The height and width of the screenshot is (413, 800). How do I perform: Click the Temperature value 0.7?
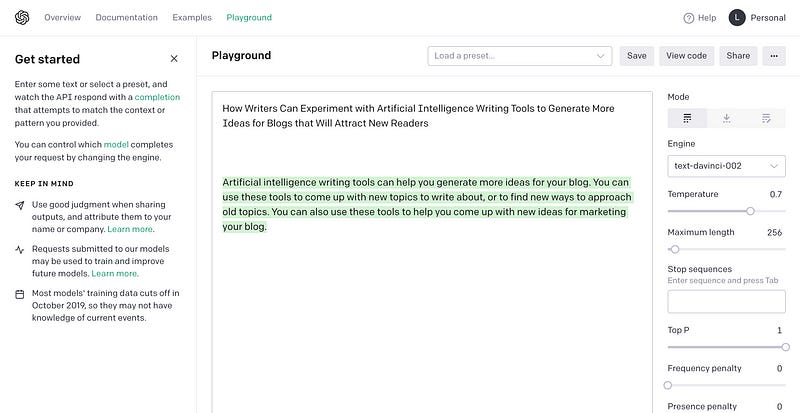pos(776,194)
